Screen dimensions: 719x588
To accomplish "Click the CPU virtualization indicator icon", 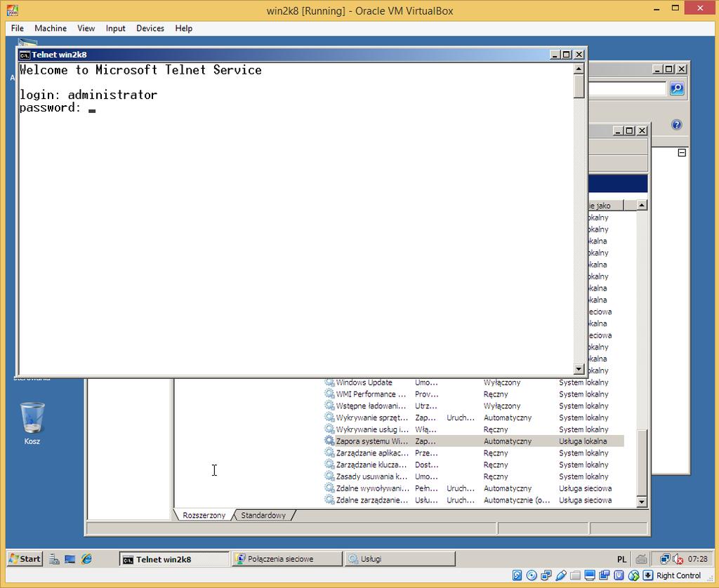I will tap(619, 575).
